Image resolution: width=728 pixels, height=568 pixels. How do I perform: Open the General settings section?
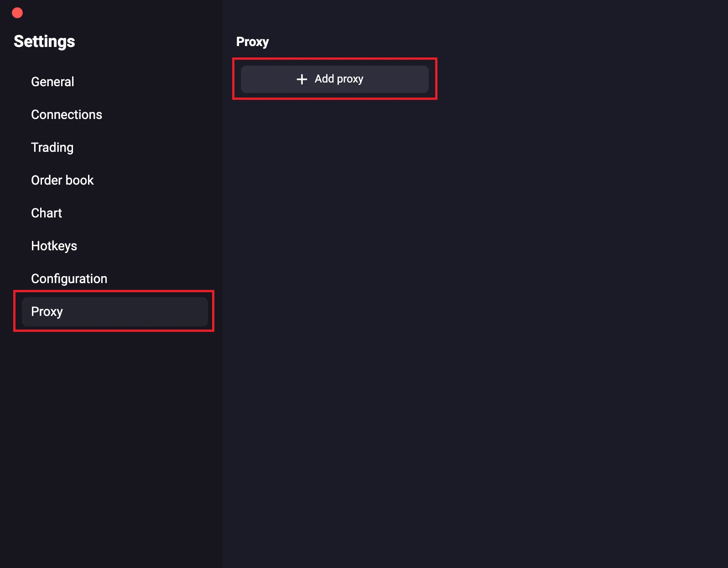click(x=52, y=82)
